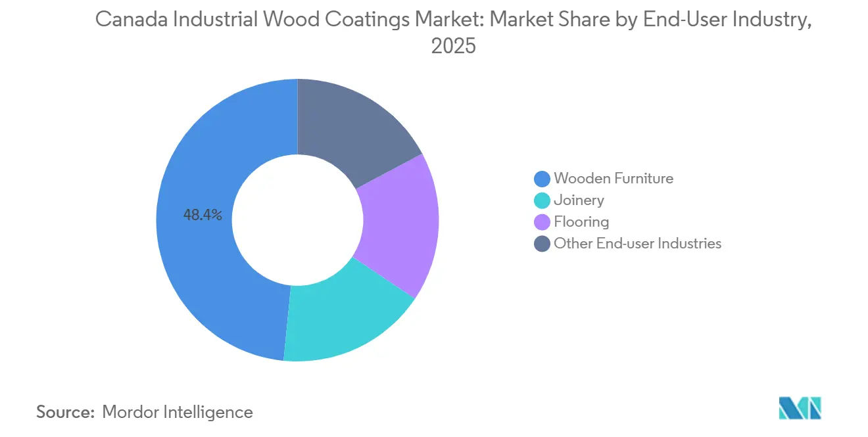Image resolution: width=868 pixels, height=437 pixels.
Task: Click the blue color swatch beside Wooden Furniture
Action: (x=541, y=178)
